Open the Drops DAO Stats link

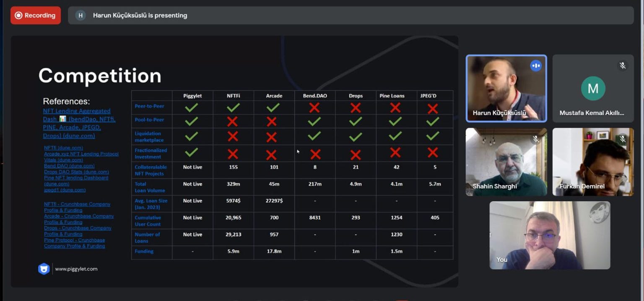tap(76, 172)
